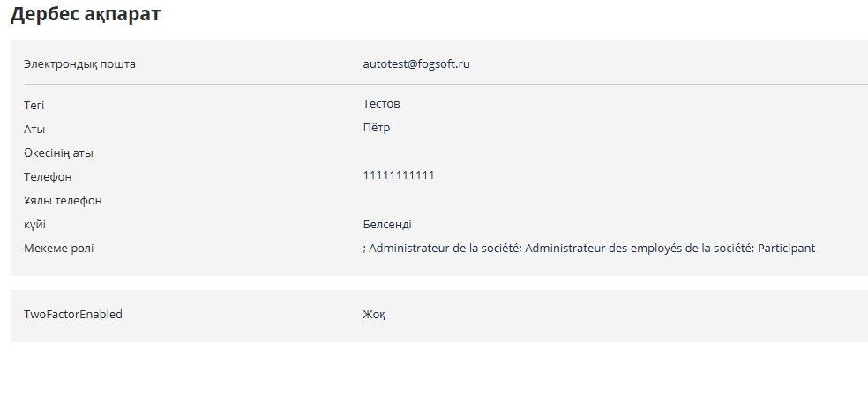Click the Ұялы телефон label
The image size is (868, 394).
[x=63, y=200]
